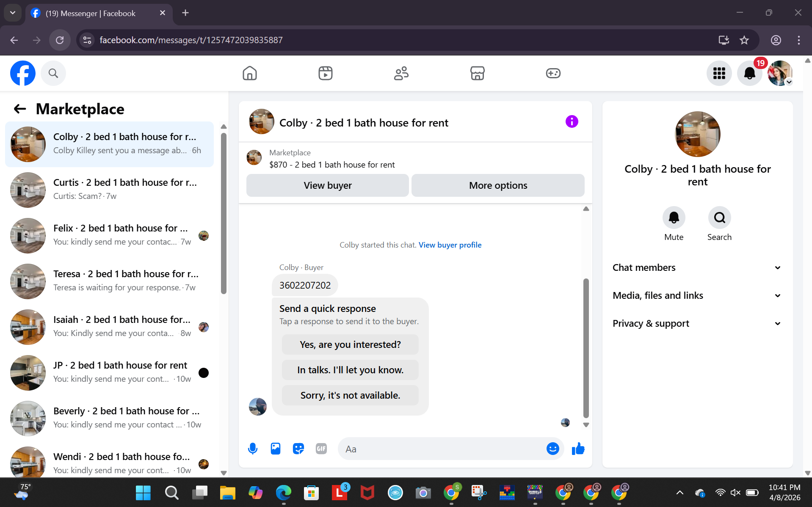Click the Colby buyer avatar beside message

[257, 407]
